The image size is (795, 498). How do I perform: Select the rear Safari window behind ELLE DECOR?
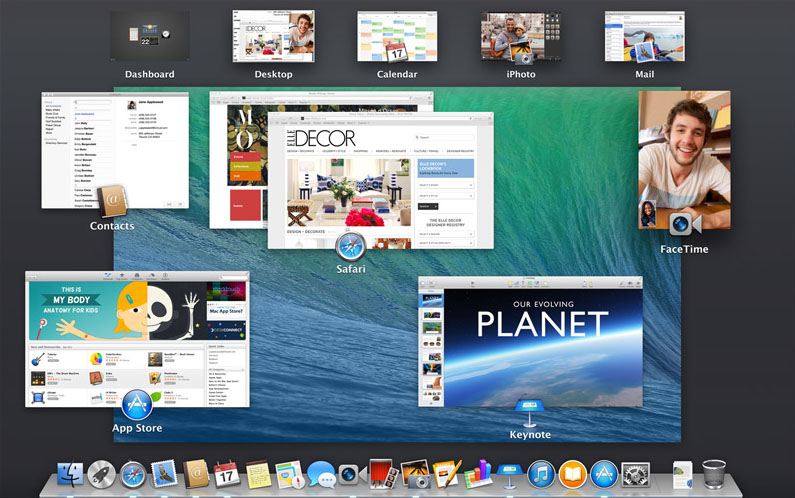238,162
